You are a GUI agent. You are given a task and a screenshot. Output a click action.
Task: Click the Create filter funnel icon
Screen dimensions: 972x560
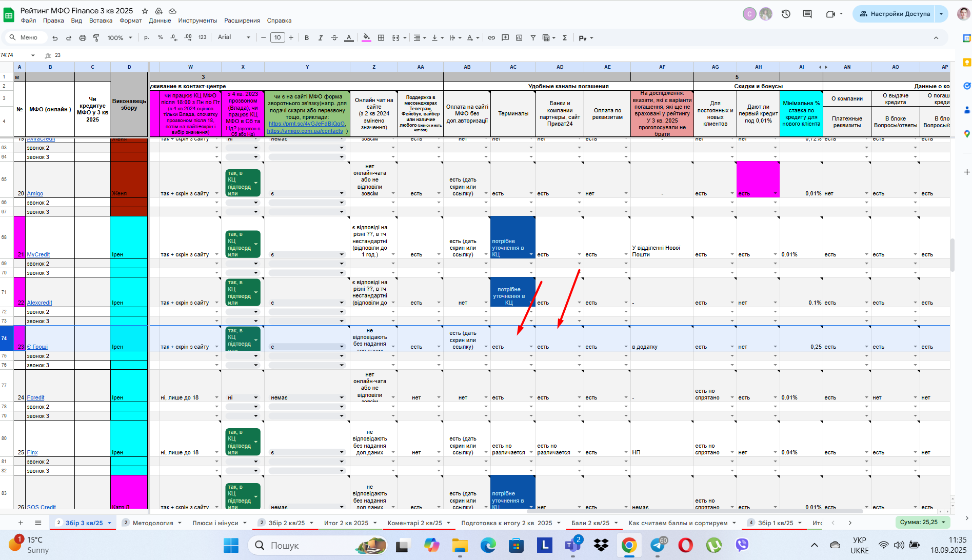533,38
